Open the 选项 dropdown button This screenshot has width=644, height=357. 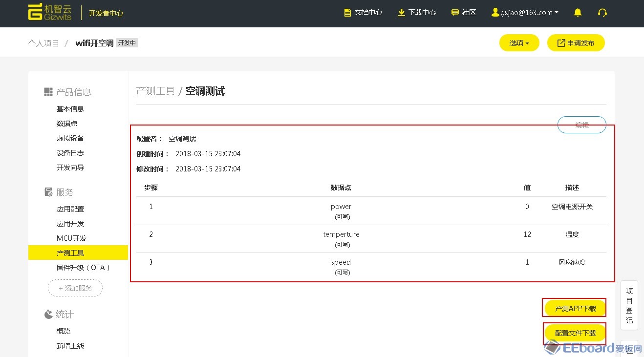tap(519, 43)
